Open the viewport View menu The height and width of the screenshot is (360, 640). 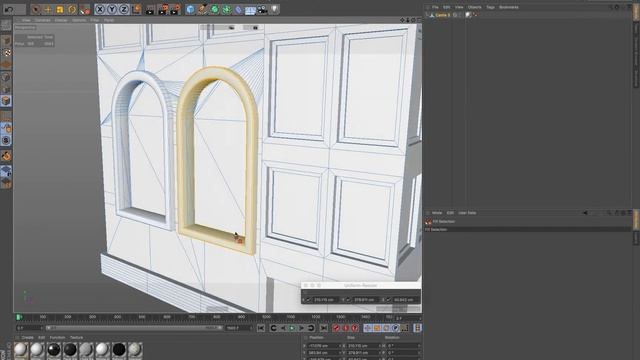pos(26,20)
